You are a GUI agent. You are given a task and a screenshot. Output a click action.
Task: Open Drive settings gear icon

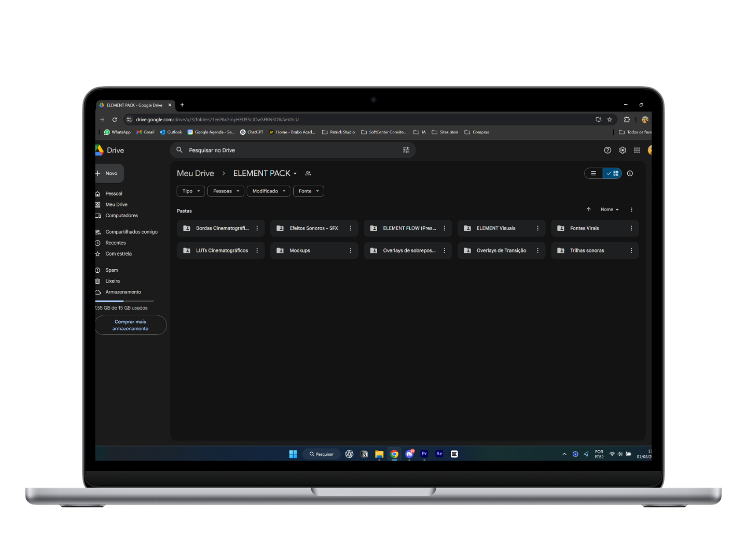point(622,150)
